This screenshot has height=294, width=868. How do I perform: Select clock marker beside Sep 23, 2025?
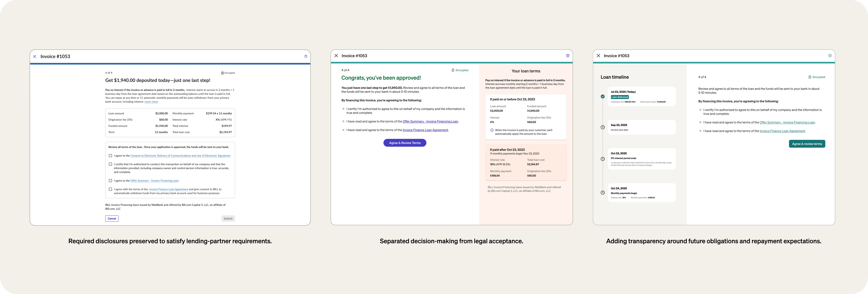[602, 127]
